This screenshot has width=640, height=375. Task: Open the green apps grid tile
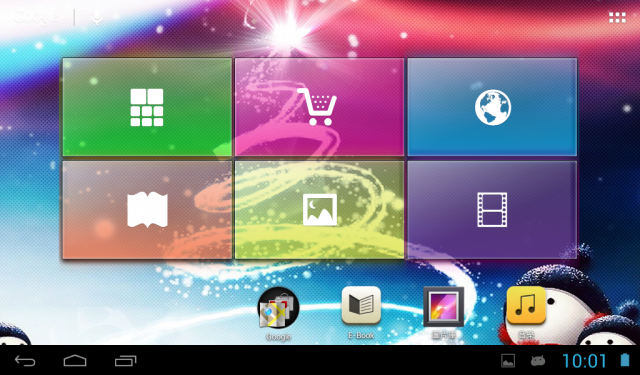tap(147, 107)
